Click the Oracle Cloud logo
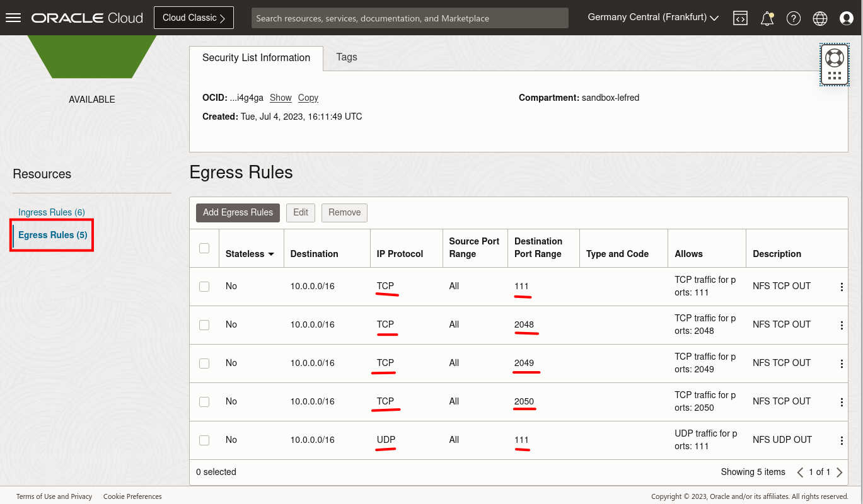Image resolution: width=863 pixels, height=504 pixels. coord(86,17)
